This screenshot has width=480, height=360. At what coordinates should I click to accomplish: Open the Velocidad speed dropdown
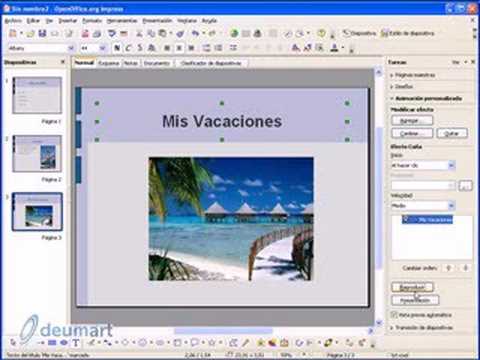tap(451, 206)
